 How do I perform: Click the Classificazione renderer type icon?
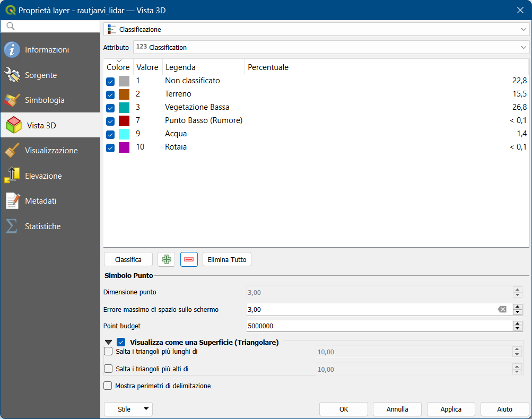(111, 30)
